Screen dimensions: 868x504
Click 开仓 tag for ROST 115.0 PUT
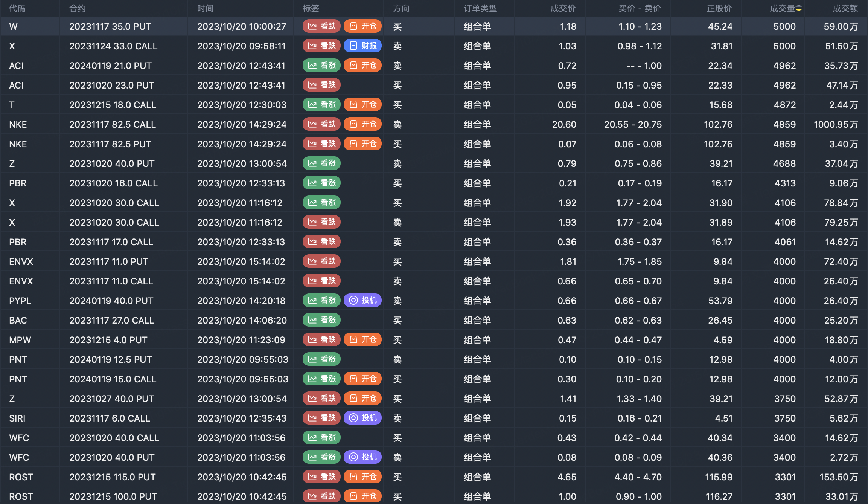[x=362, y=477]
